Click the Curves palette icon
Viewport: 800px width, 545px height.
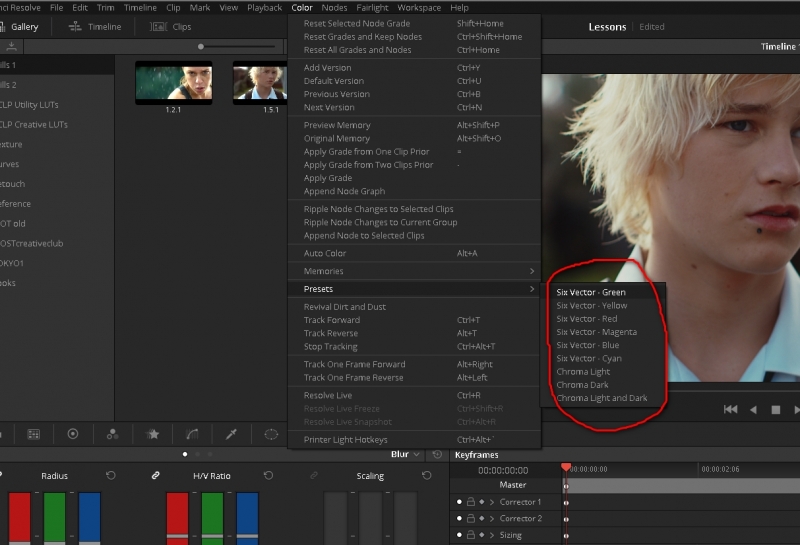[x=192, y=434]
